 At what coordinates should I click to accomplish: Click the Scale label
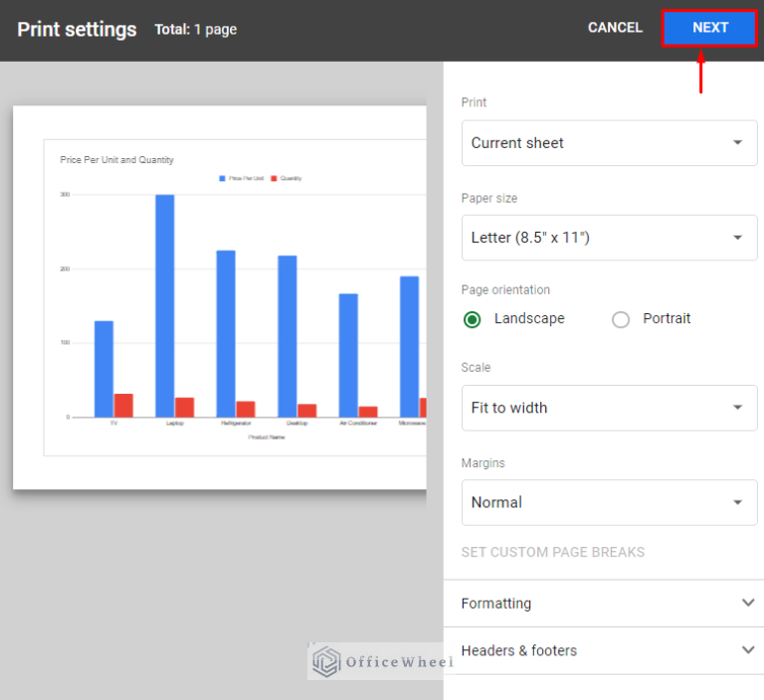(476, 367)
